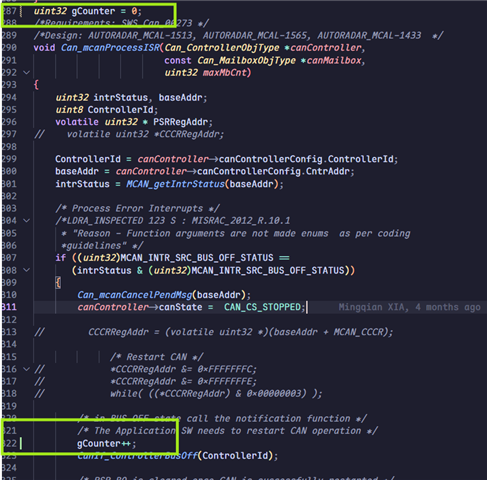Click the Process Error Interrupts comment

(137, 209)
